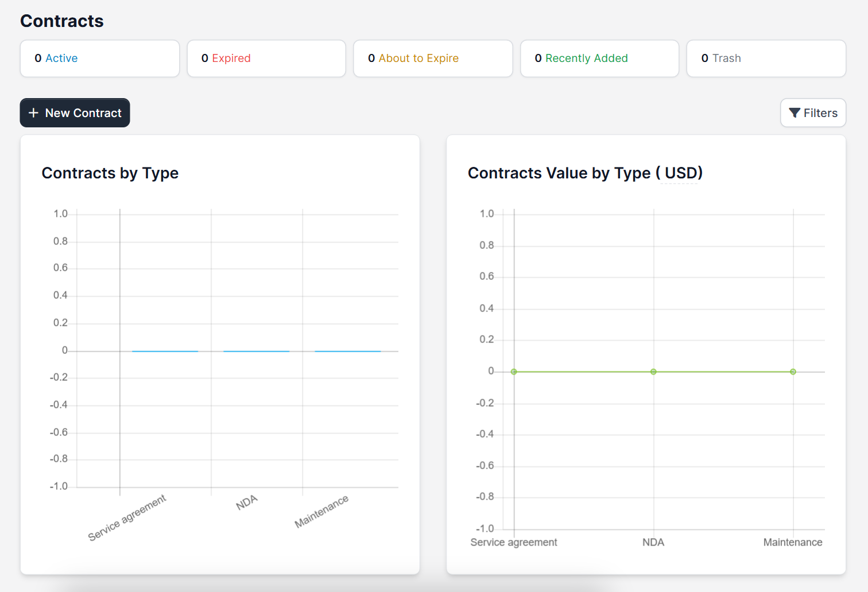The width and height of the screenshot is (868, 592).
Task: Open the Trash tab
Action: (766, 59)
